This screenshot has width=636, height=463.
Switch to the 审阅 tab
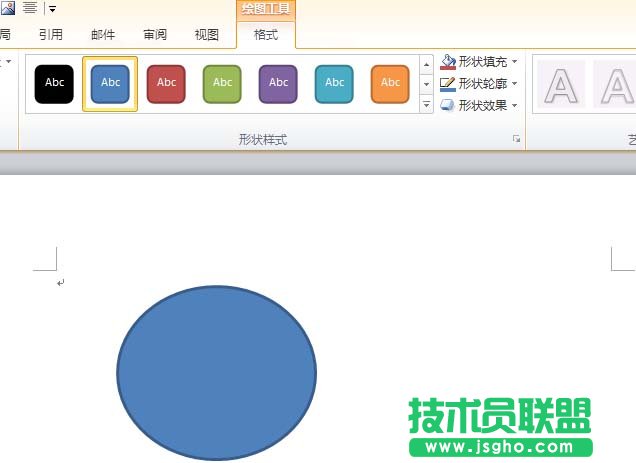pyautogui.click(x=155, y=34)
